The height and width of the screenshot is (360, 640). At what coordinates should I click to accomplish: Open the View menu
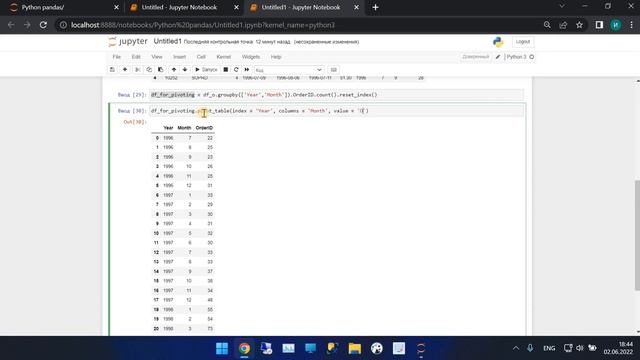point(157,57)
